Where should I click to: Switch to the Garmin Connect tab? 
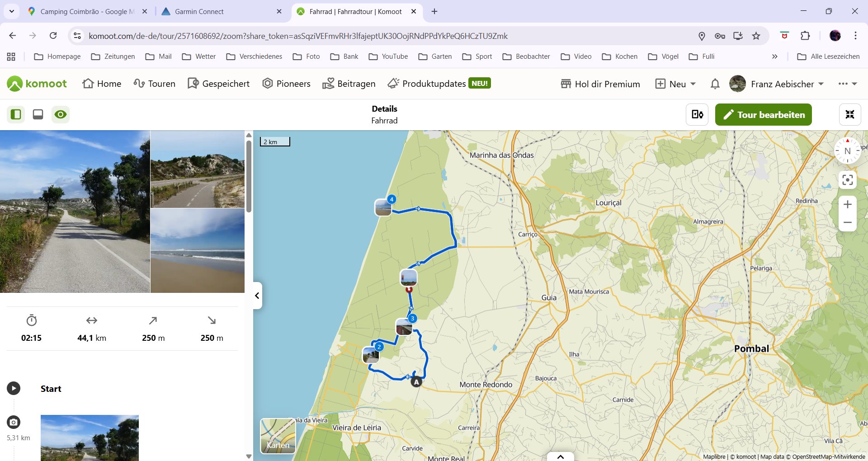click(199, 11)
